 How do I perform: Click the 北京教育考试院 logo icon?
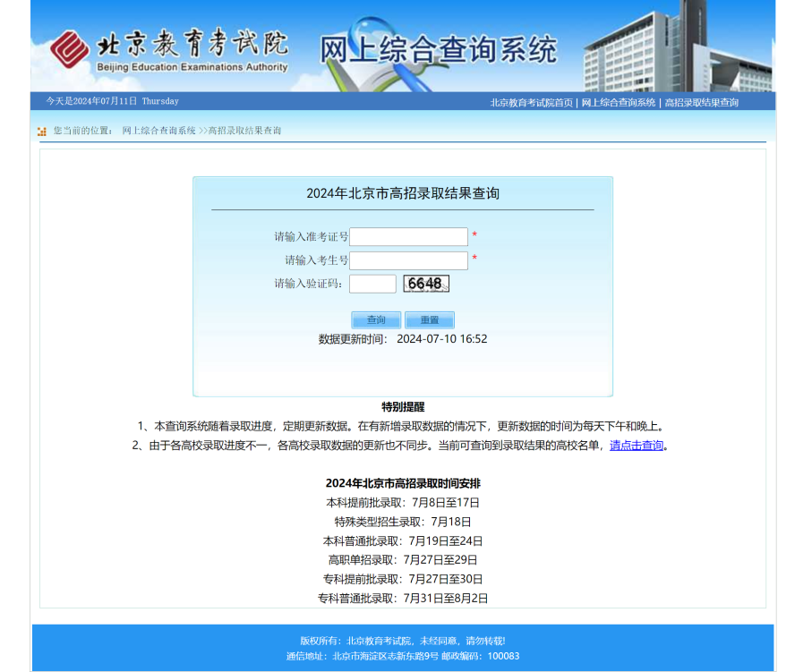coord(69,49)
